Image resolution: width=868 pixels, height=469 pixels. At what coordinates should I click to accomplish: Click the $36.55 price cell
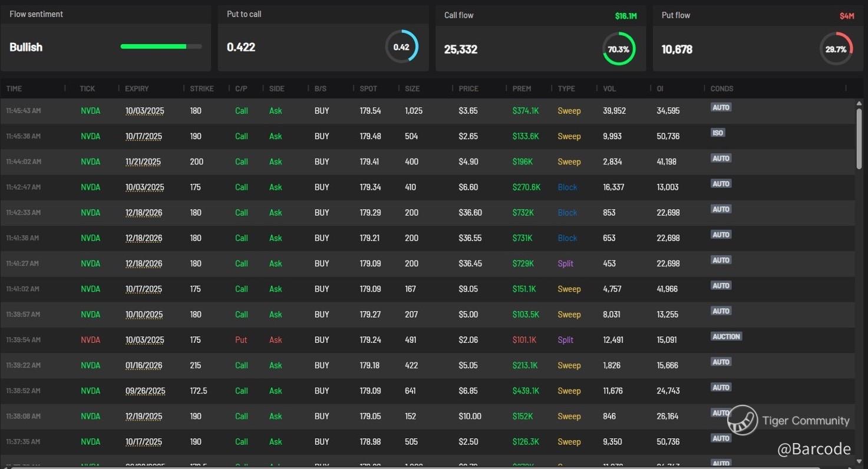[x=470, y=238]
